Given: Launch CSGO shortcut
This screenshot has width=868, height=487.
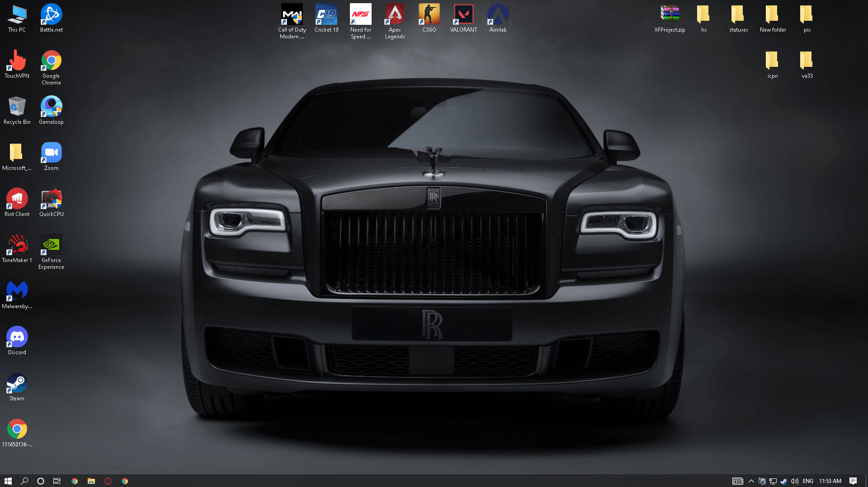Looking at the screenshot, I should [x=429, y=19].
